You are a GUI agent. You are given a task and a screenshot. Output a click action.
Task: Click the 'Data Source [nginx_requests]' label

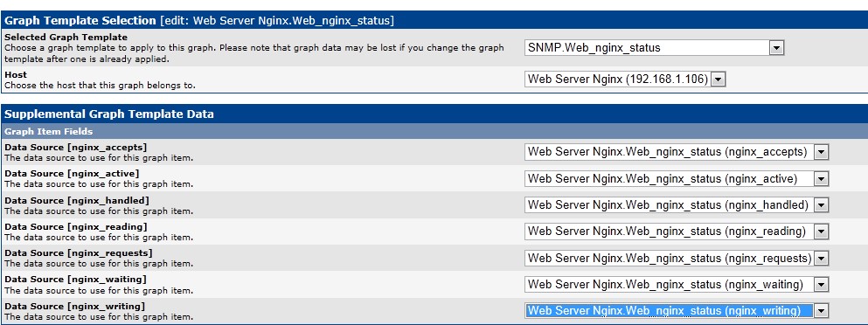(79, 253)
